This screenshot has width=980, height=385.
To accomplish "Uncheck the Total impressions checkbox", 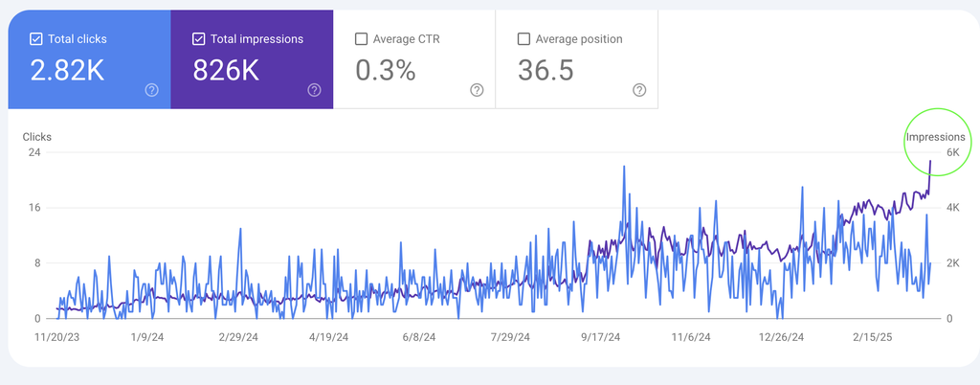I will point(198,38).
